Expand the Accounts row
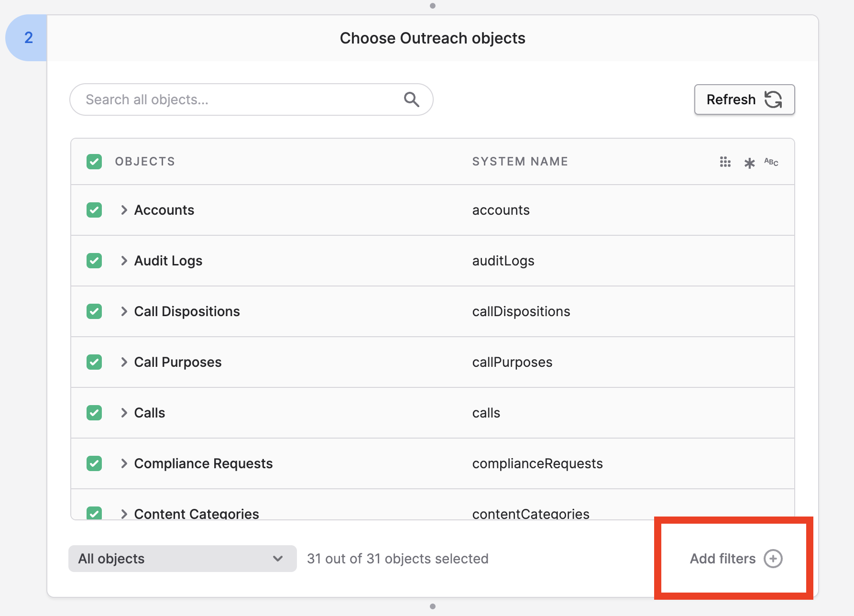The width and height of the screenshot is (854, 616). tap(124, 210)
